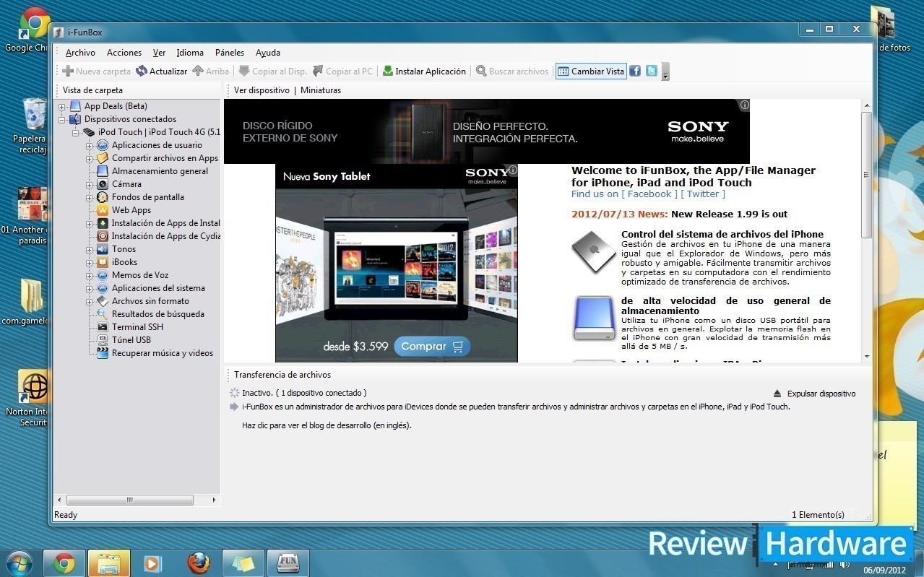Switch to Ver dispositivo view
Screen dimensions: 924x577
262,90
